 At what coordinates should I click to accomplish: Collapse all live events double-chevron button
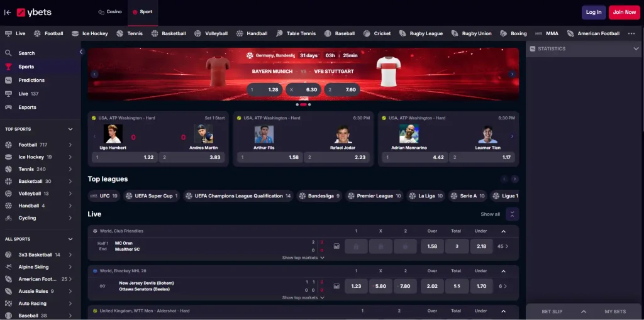tap(512, 214)
